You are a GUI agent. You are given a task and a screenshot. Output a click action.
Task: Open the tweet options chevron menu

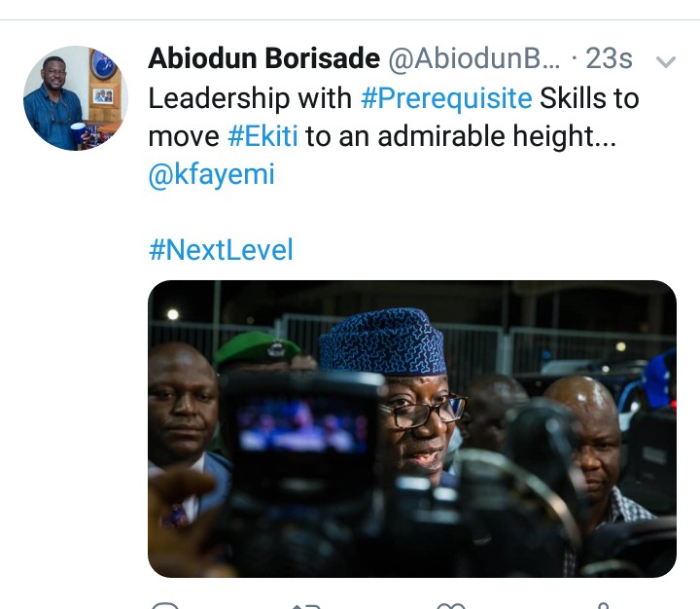(666, 61)
